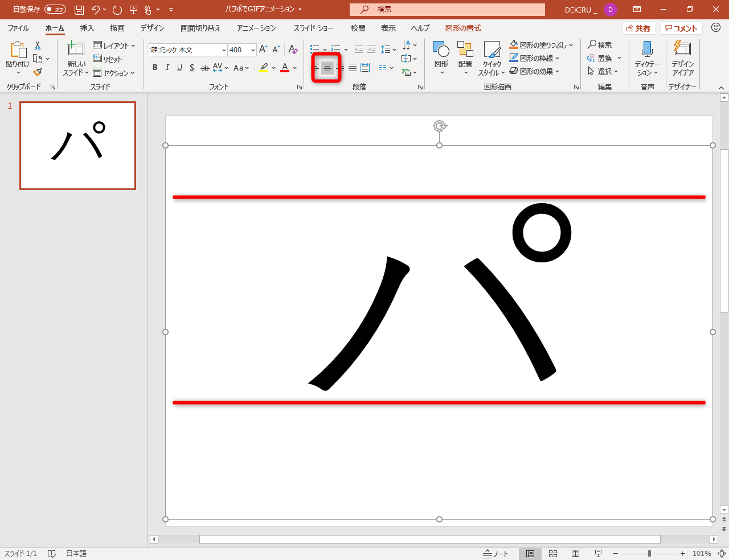The height and width of the screenshot is (560, 729).
Task: Click the align text vertical icon
Action: pos(406,59)
